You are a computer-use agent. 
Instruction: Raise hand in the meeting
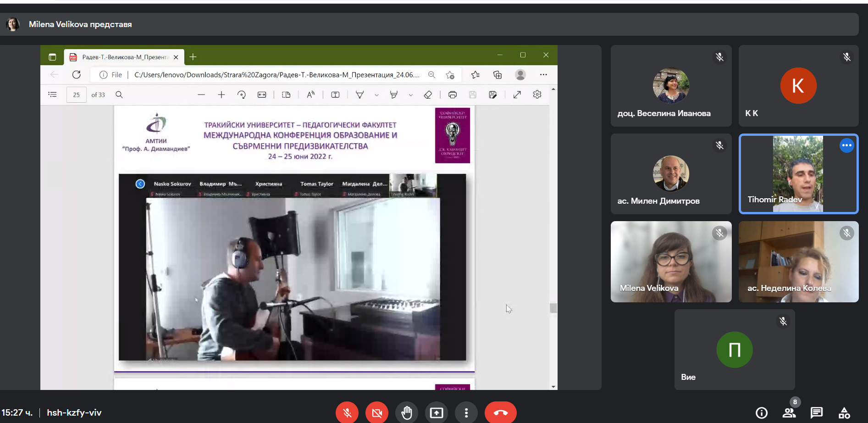point(407,413)
